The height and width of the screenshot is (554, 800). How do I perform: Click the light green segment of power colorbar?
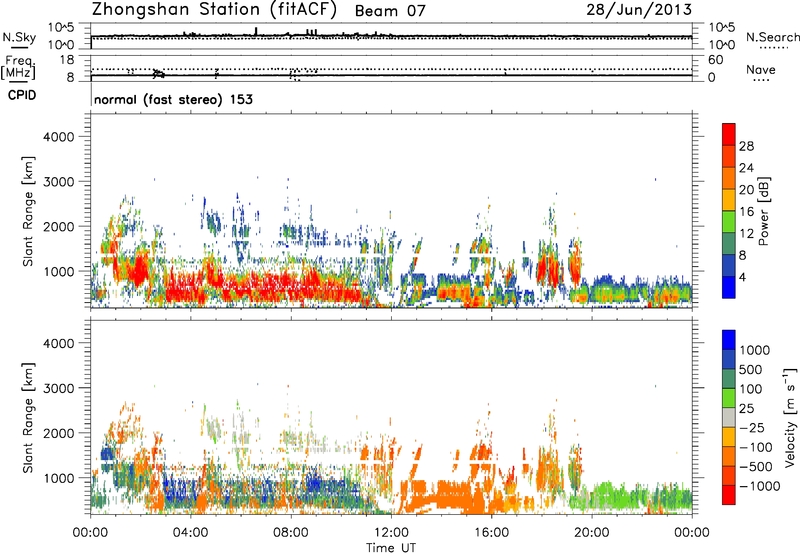(x=729, y=221)
